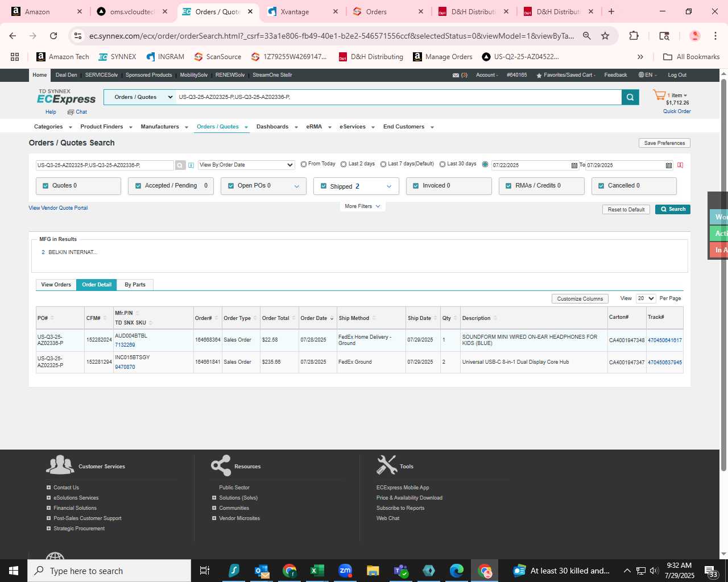Screen dimensions: 728x582
Task: Open the Manufacturers menu
Action: 164,127
